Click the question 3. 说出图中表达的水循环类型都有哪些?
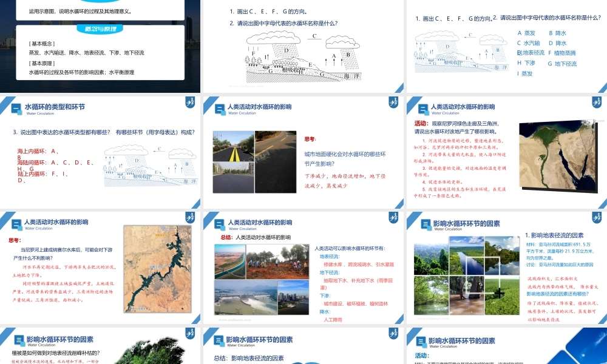Screen dimensions: 607x364 (x=61, y=132)
